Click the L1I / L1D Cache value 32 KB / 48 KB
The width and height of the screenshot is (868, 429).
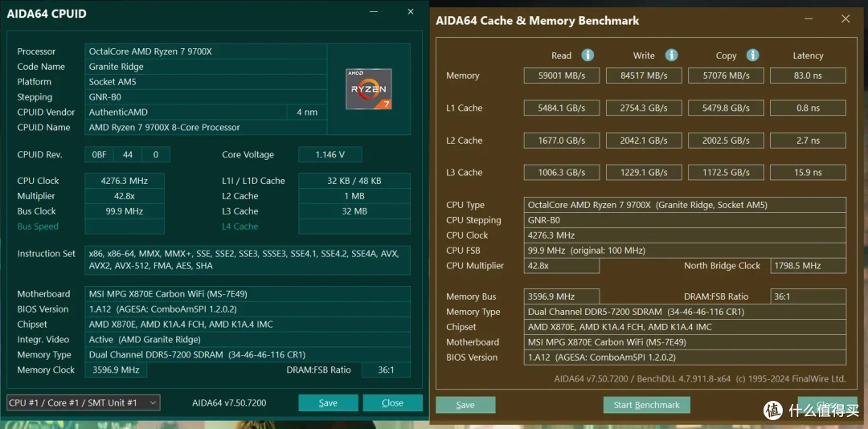coord(354,181)
